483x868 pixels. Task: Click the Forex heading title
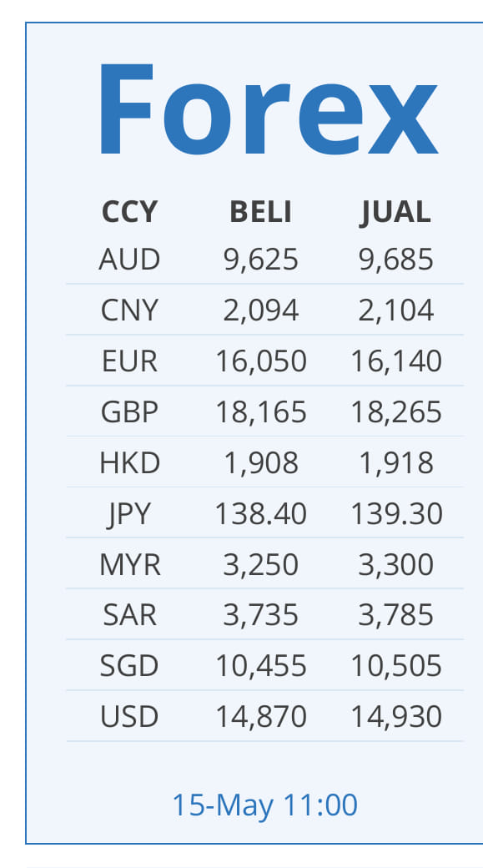(268, 109)
